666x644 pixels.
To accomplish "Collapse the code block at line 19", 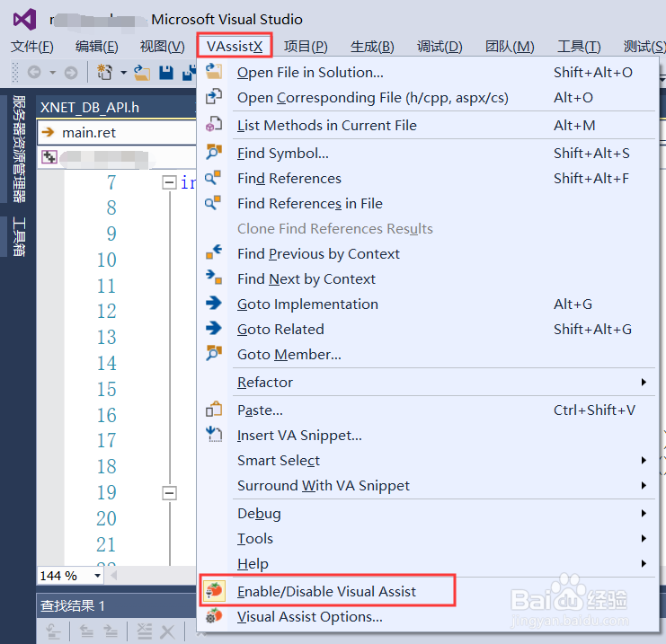I will coord(170,493).
